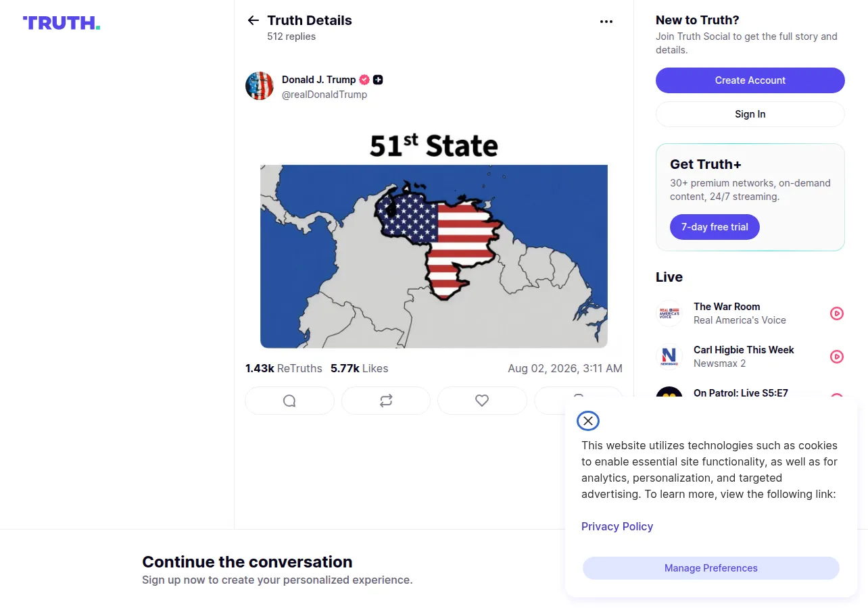Click Create Account button
Viewport: 868px width, 608px height.
tap(750, 80)
